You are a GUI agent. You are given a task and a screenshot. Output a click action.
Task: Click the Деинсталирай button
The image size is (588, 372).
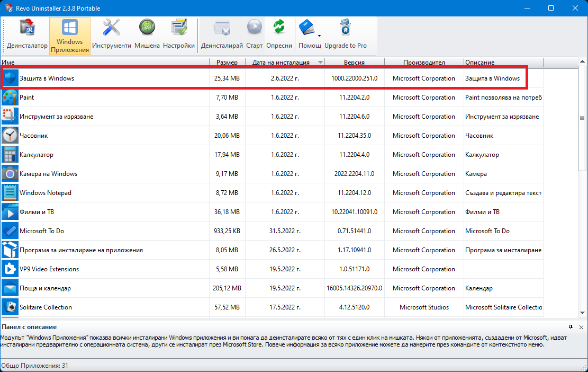point(222,36)
